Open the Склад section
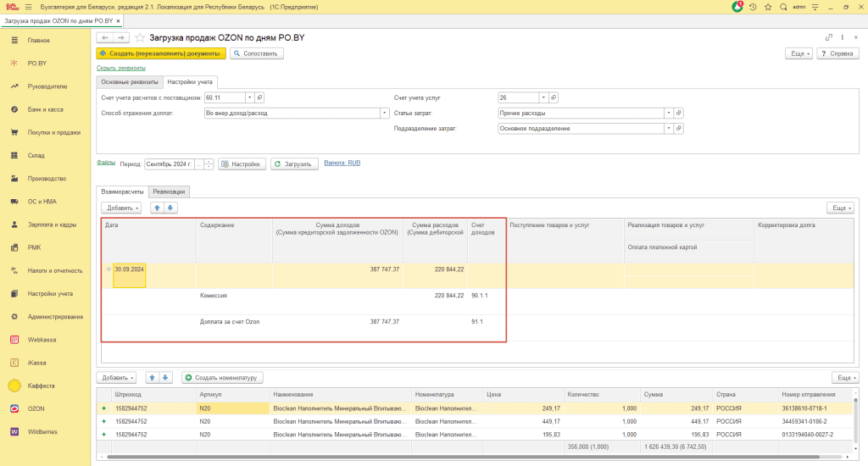The image size is (868, 466). pos(36,156)
